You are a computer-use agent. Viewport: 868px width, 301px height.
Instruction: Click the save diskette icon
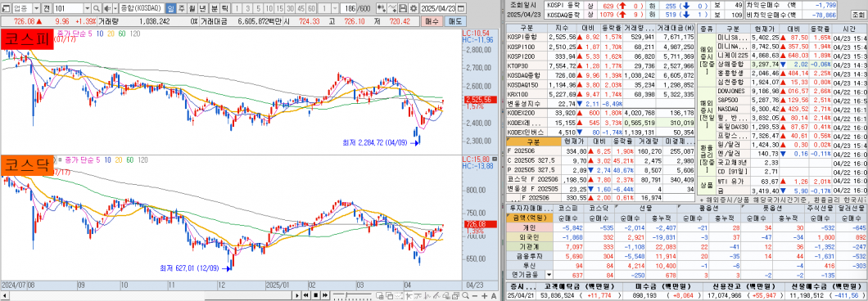[402, 8]
